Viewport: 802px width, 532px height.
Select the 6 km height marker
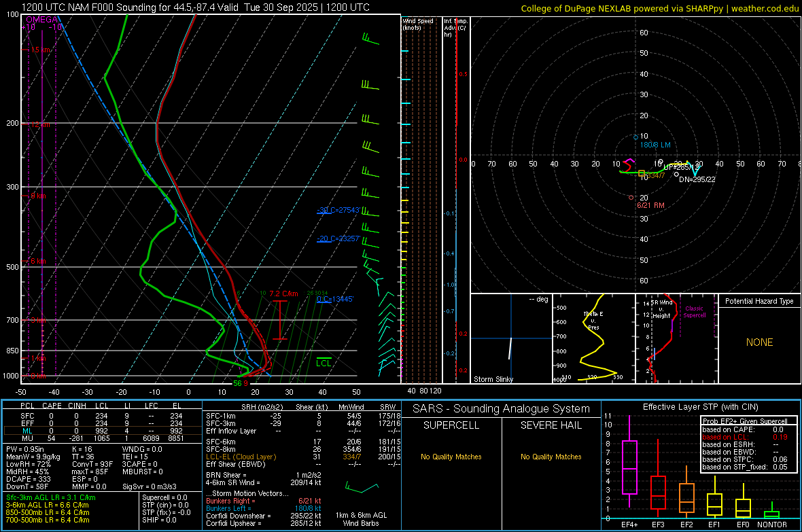tap(37, 261)
